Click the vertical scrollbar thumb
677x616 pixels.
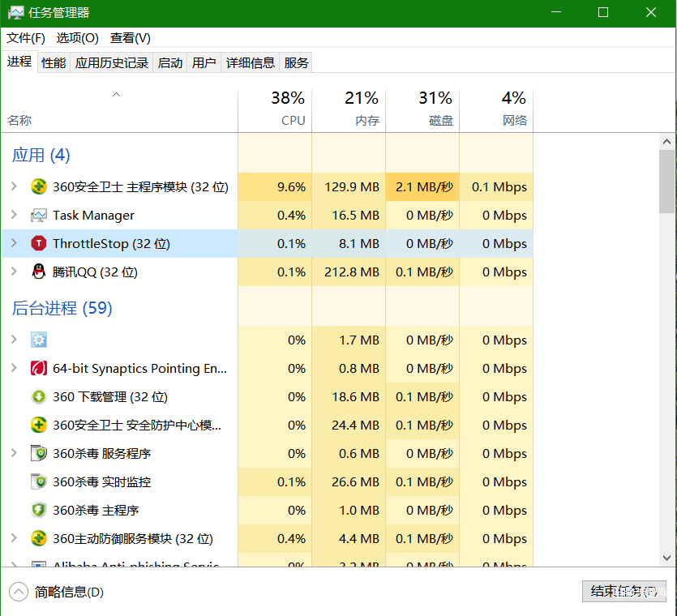(x=666, y=182)
